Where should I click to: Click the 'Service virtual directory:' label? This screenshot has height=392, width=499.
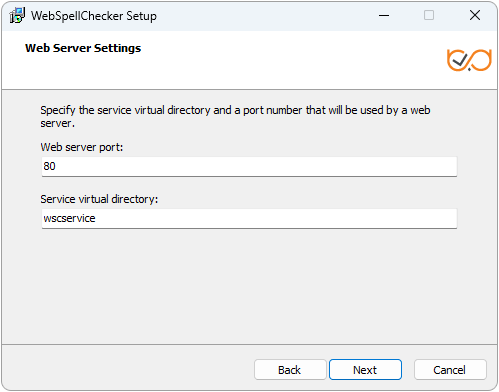click(x=99, y=199)
